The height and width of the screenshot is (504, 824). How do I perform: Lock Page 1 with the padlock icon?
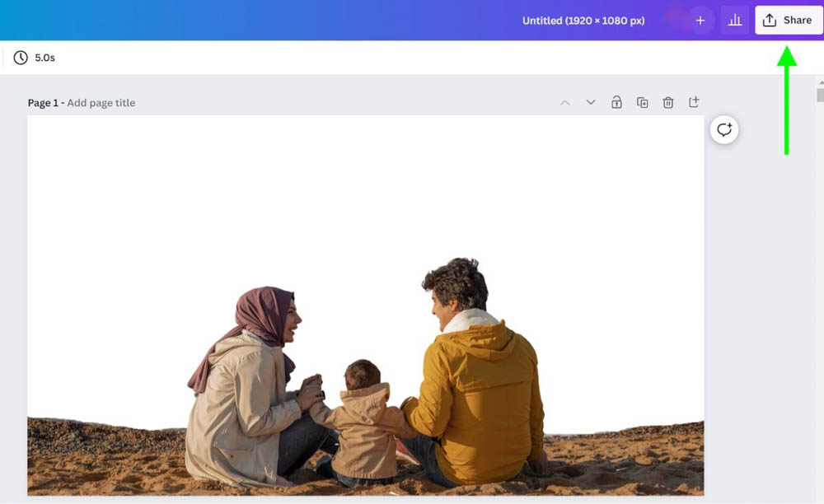[616, 102]
